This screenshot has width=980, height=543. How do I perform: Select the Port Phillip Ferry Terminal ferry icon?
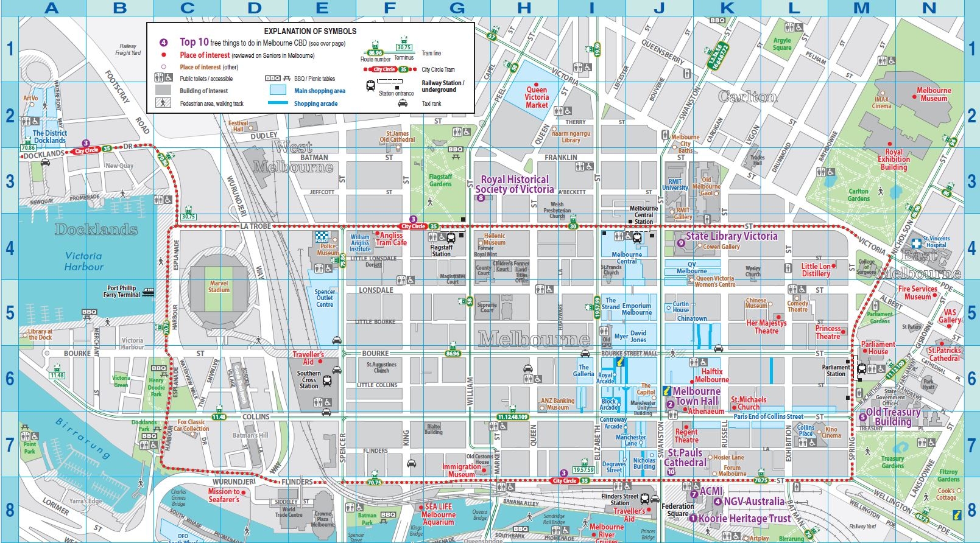pos(147,292)
